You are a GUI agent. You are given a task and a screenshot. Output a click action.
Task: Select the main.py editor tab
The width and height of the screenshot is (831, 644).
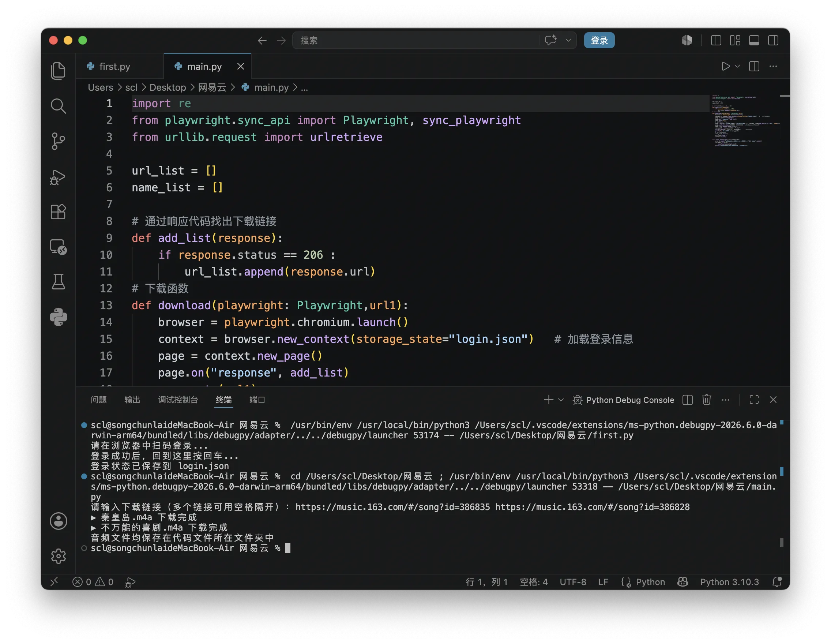click(204, 67)
